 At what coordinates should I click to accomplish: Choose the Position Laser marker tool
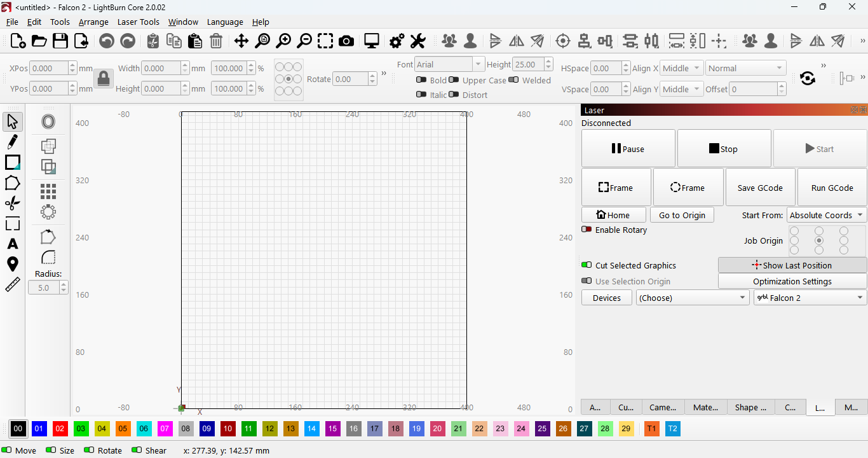12,264
